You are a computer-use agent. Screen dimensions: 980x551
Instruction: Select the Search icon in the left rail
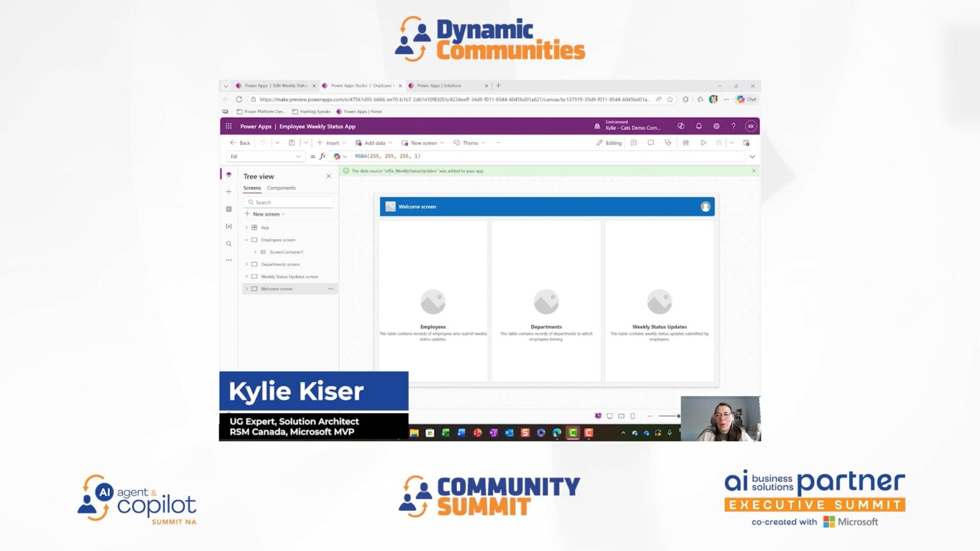click(x=228, y=244)
